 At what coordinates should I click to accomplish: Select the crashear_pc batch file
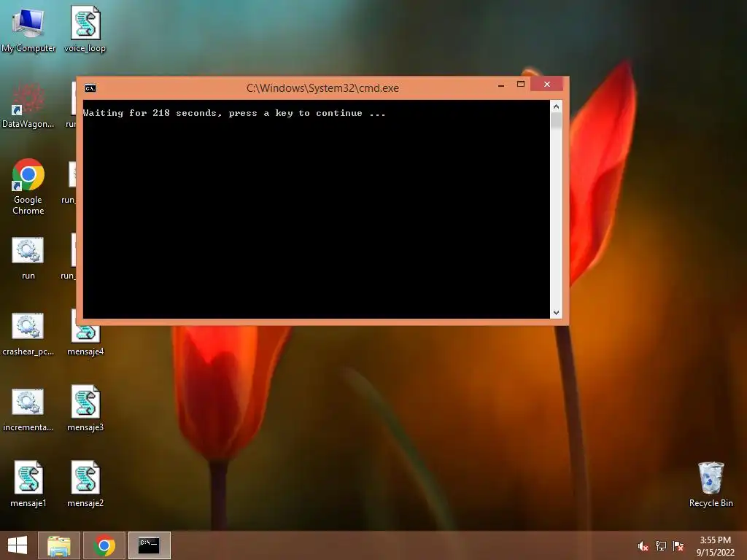pyautogui.click(x=28, y=334)
